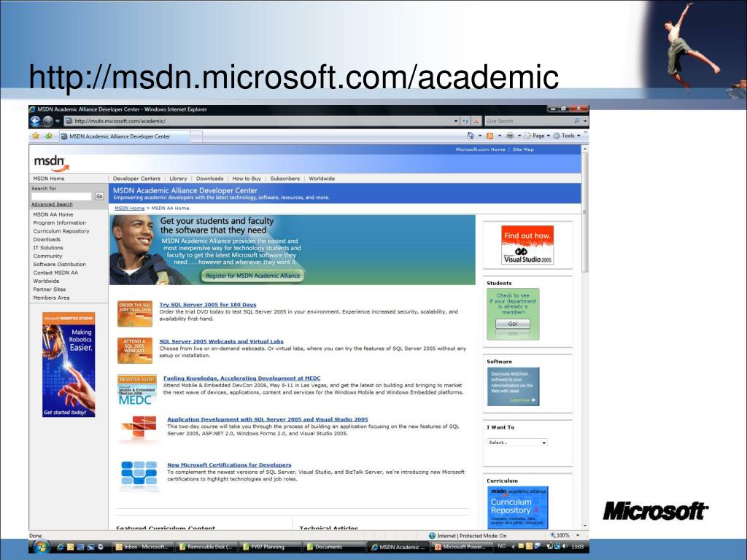This screenshot has width=747, height=560.
Task: Switch to the Inbox - Microsoft taskbar button
Action: point(142,547)
